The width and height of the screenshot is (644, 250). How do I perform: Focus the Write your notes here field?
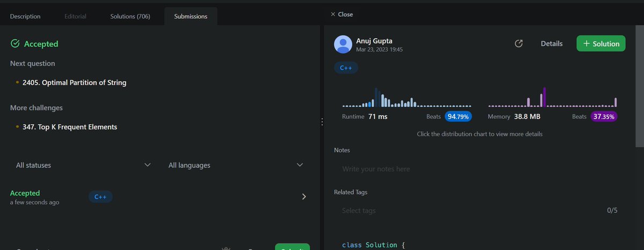[x=480, y=169]
